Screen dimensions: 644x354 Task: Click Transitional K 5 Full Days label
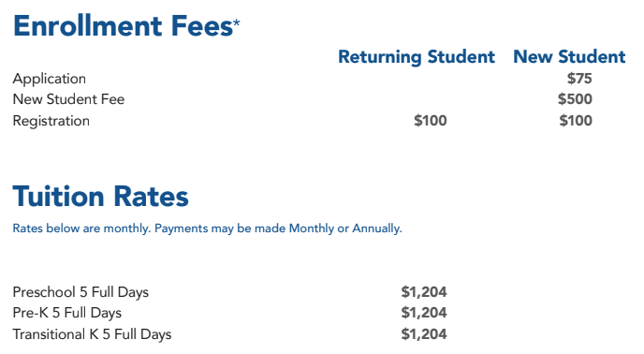(92, 334)
